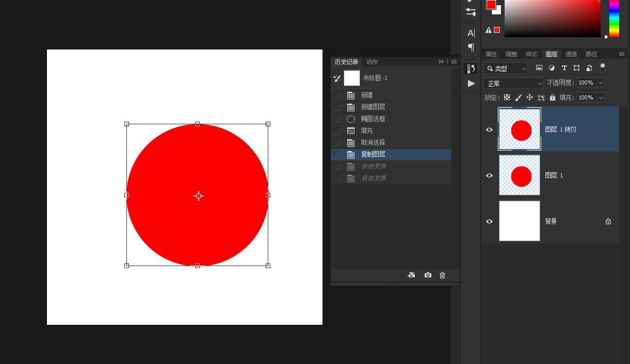The image size is (630, 364).
Task: Open the Paragraph panel icon
Action: [x=471, y=47]
